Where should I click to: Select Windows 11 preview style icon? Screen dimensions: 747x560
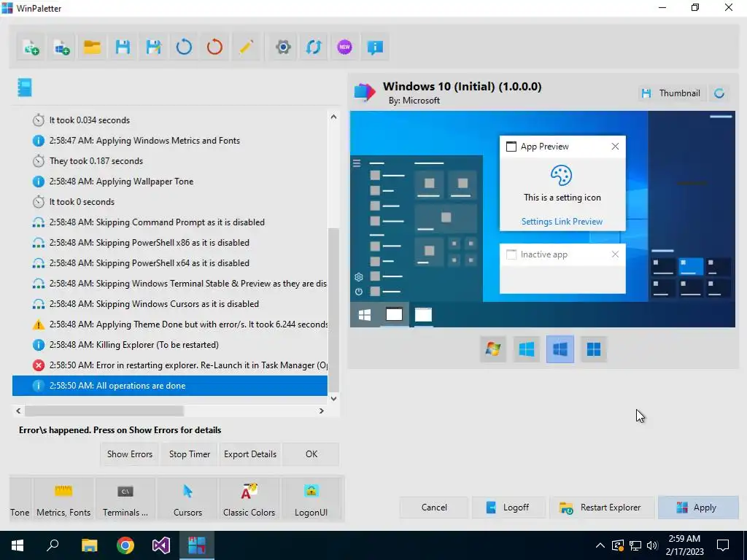pos(594,349)
